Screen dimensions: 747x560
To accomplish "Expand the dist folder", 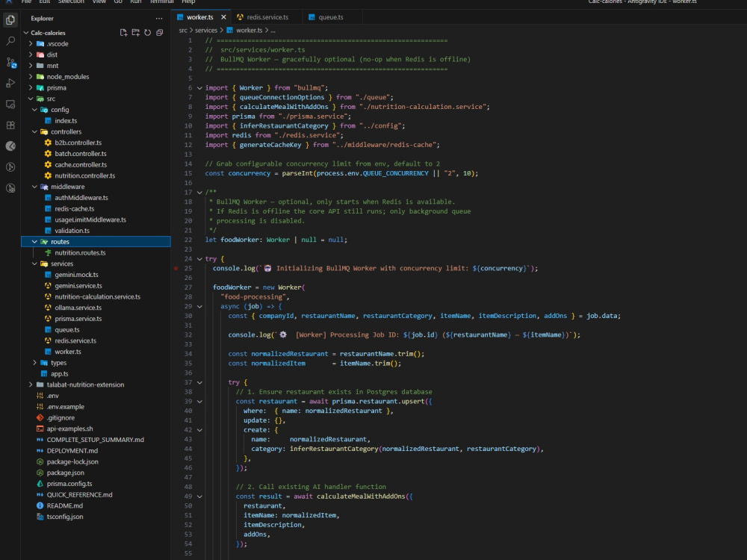I will [31, 55].
